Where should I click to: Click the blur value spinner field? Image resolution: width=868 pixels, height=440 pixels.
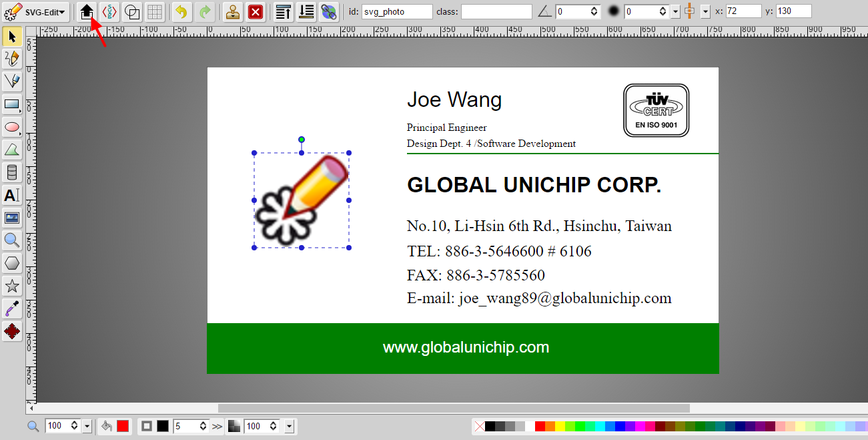[646, 11]
